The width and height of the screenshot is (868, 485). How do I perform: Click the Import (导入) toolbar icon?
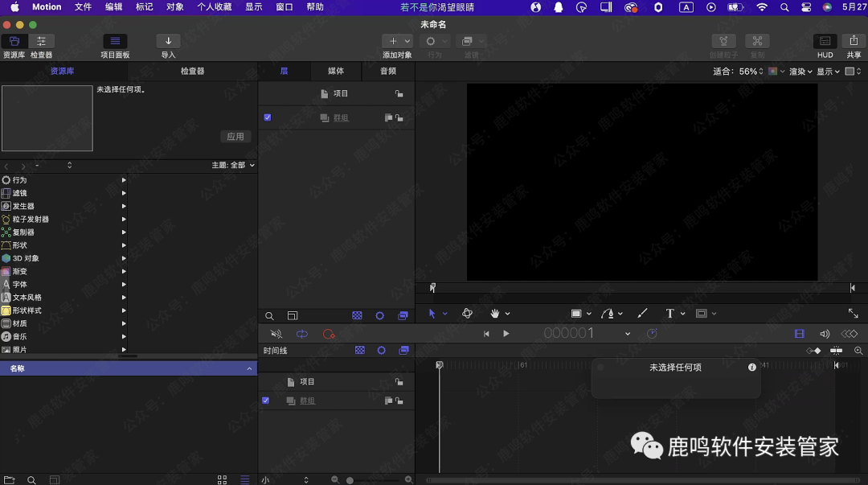click(168, 42)
